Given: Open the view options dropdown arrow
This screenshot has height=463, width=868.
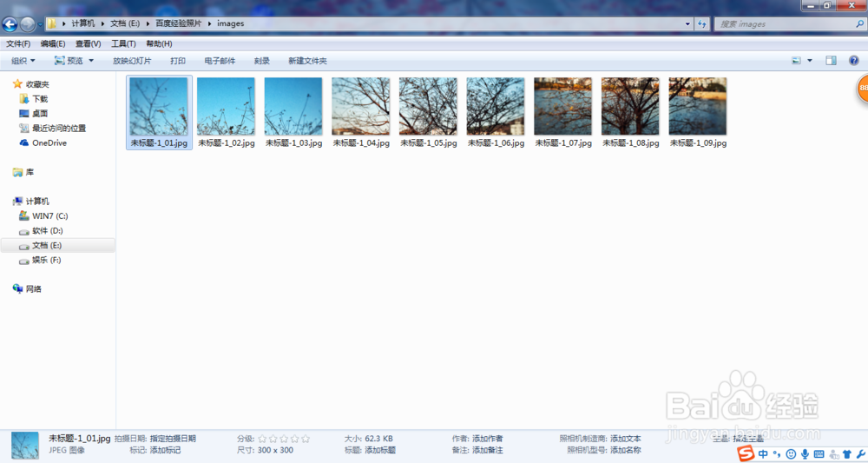Looking at the screenshot, I should pyautogui.click(x=809, y=60).
